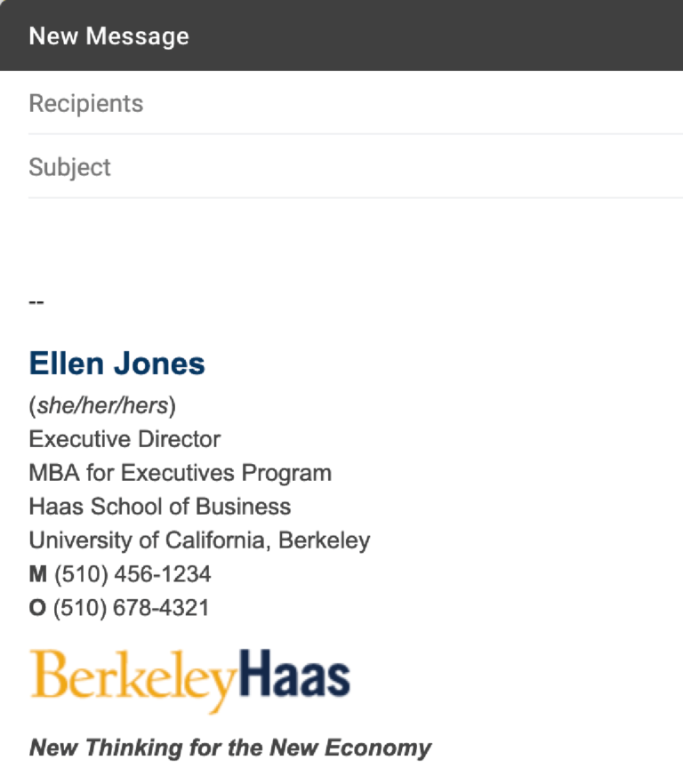Click the New Message header bar
This screenshot has width=683, height=784.
109,36
